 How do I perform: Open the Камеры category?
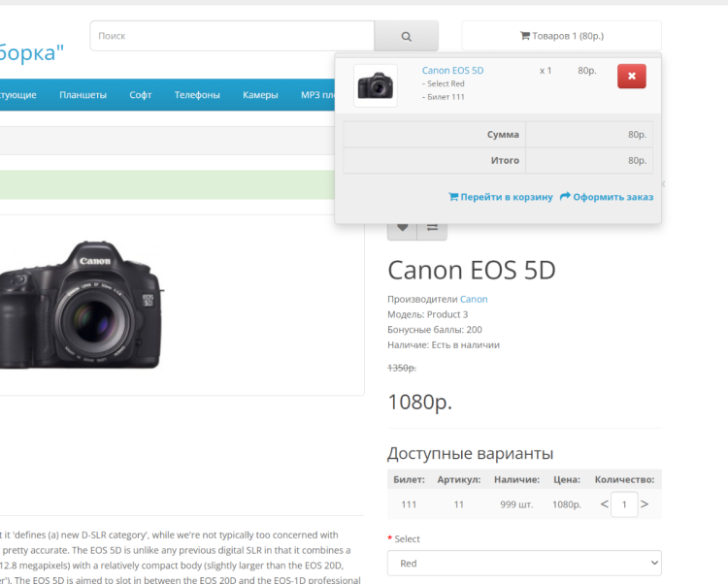coord(260,95)
